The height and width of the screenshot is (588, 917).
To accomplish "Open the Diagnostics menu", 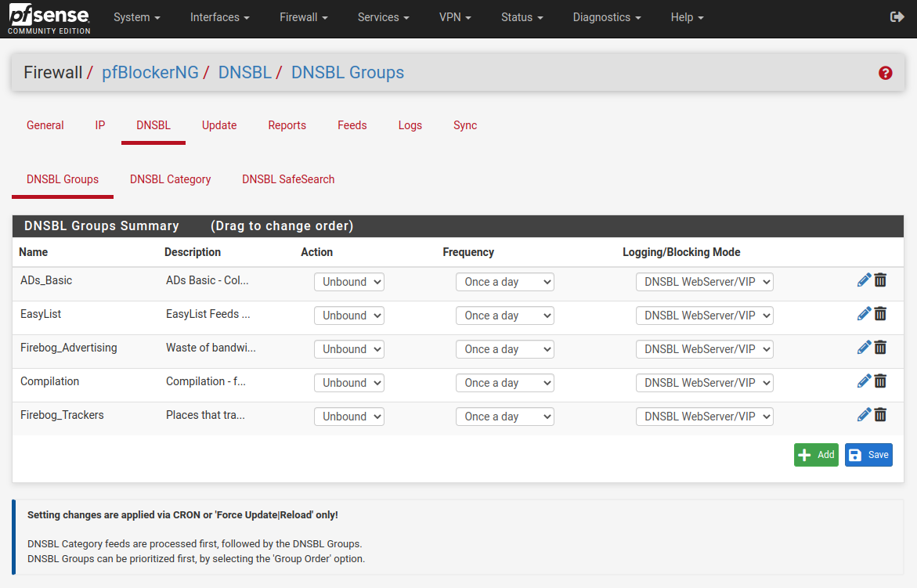I will pos(607,17).
